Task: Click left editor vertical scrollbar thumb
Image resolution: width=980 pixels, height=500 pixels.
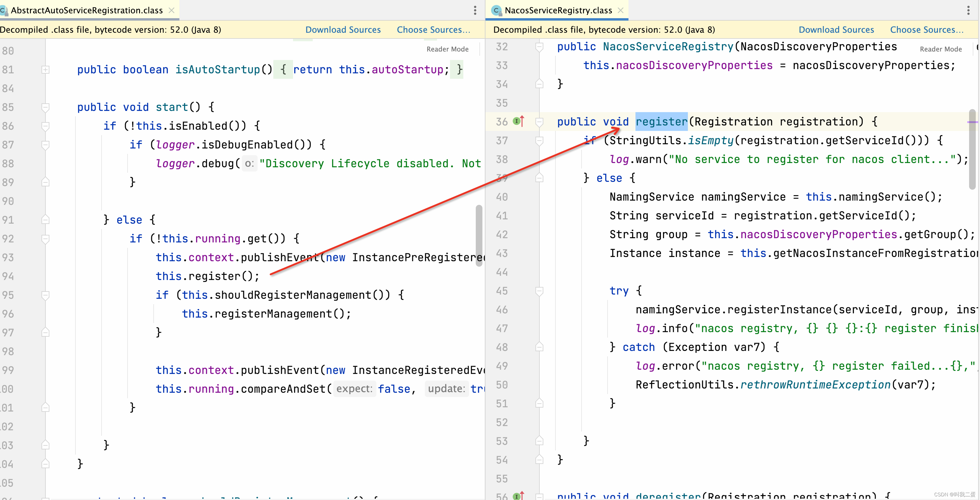Action: point(479,236)
